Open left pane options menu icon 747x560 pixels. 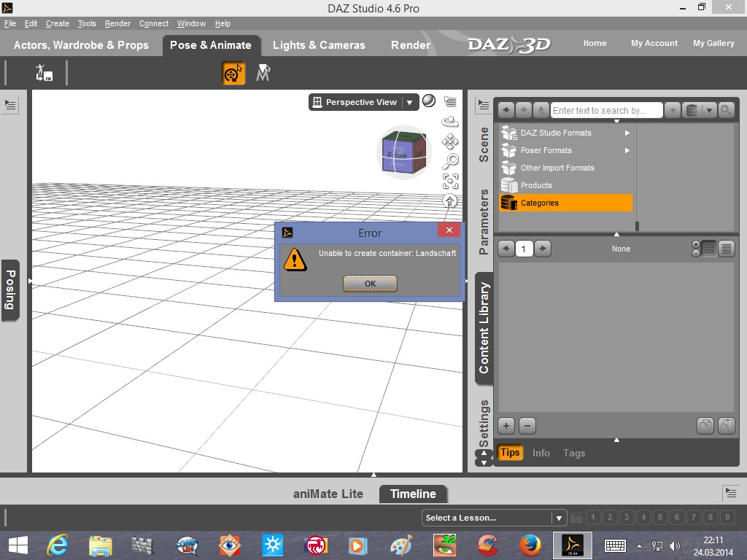click(10, 105)
